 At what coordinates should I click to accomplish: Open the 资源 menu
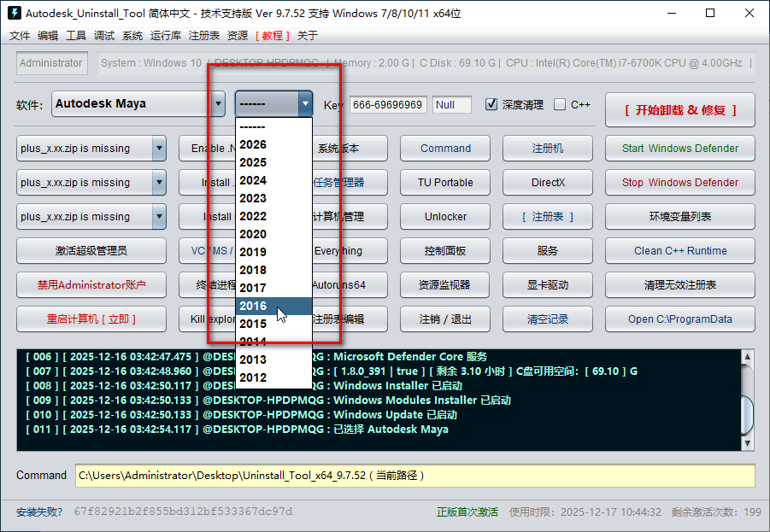point(238,35)
